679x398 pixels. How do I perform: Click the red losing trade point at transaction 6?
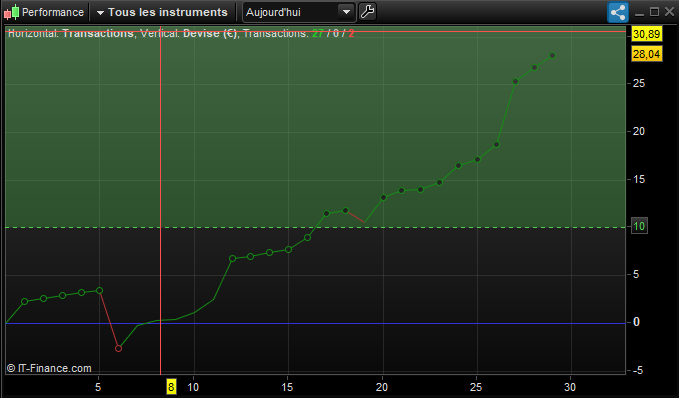(118, 348)
